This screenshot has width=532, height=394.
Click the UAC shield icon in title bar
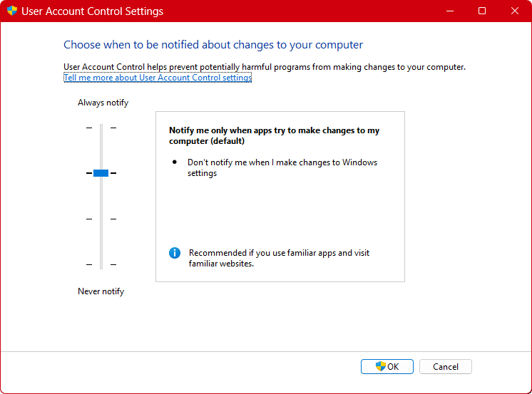[12, 11]
